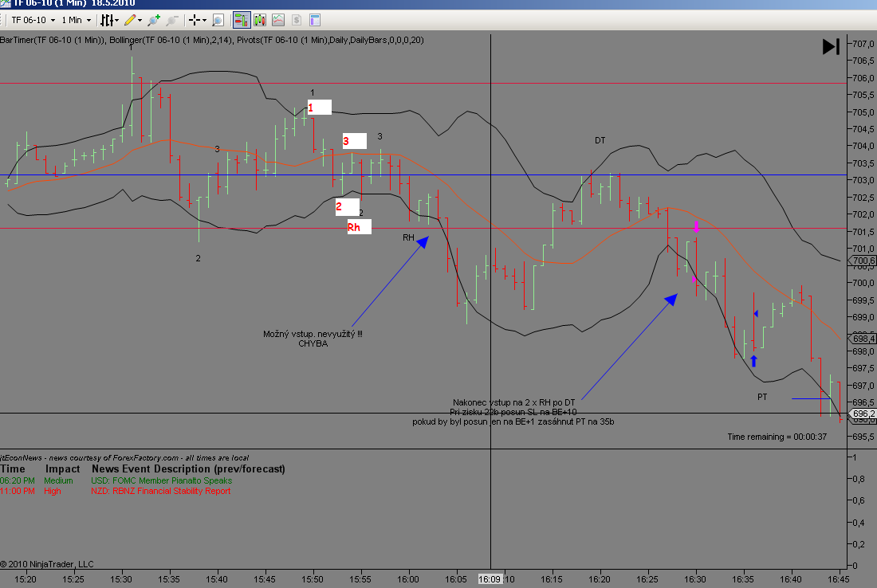Click the indicator label starting with BarTimer
This screenshot has height=588, width=877.
[212, 41]
